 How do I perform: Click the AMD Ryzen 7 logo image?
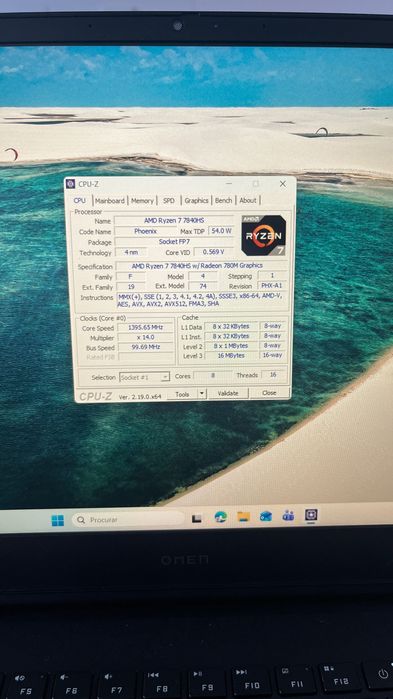tap(263, 235)
